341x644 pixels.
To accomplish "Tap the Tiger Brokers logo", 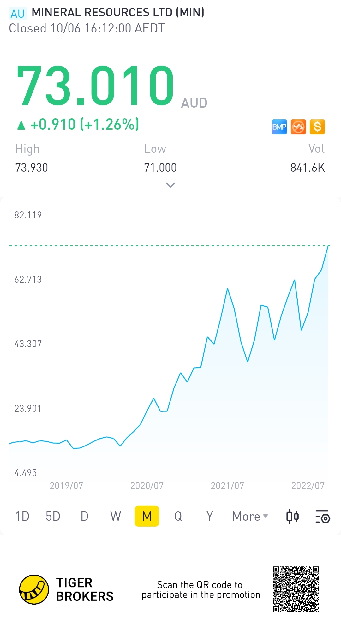I will 34,589.
